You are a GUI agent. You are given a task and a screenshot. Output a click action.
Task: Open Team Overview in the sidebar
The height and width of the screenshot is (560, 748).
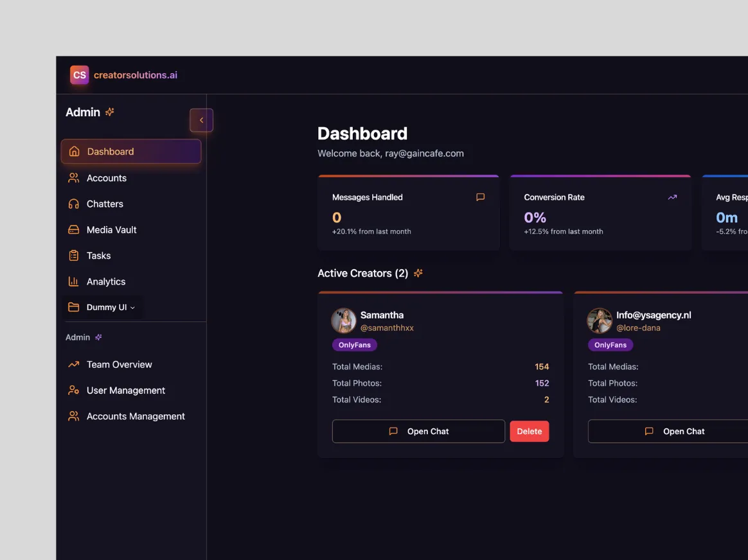click(119, 364)
